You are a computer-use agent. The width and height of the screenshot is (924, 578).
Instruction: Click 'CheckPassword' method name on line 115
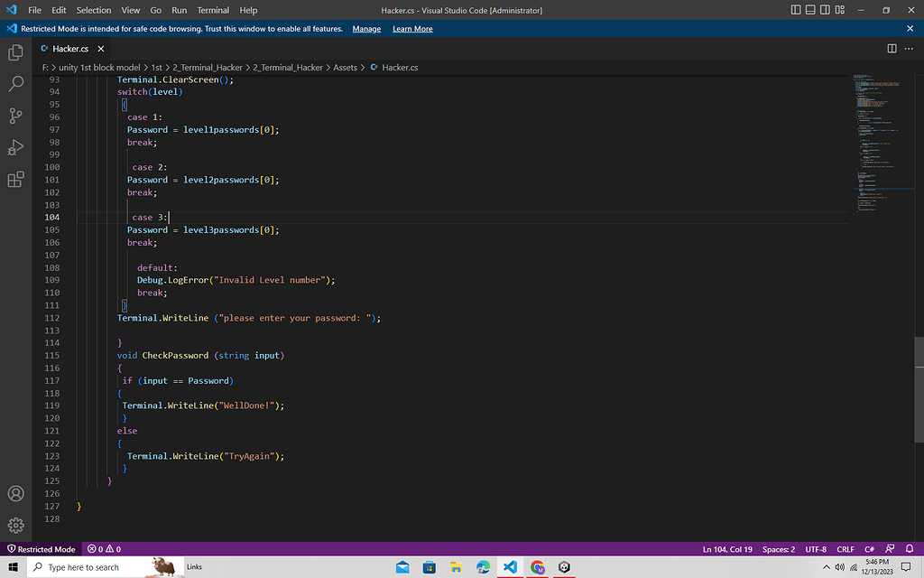click(175, 356)
